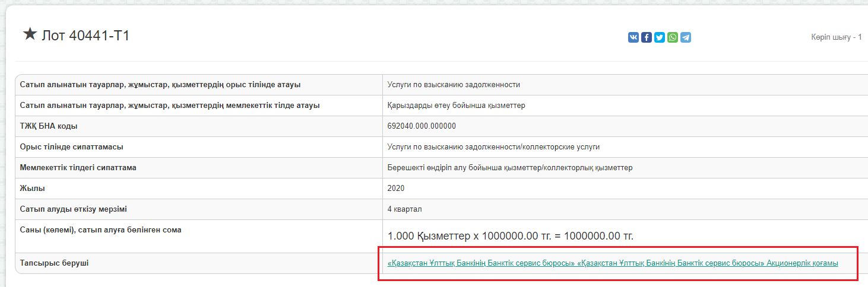Screen dimensions: 868x287
Task: Click the 1000000.00 тг. sum line
Action: (x=510, y=236)
